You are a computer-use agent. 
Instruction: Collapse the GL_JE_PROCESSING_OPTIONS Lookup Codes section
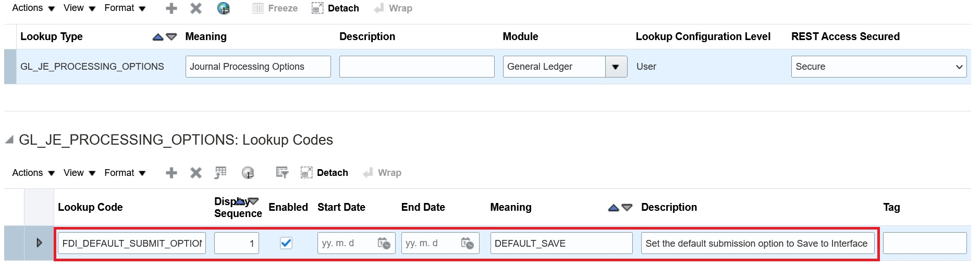click(9, 140)
